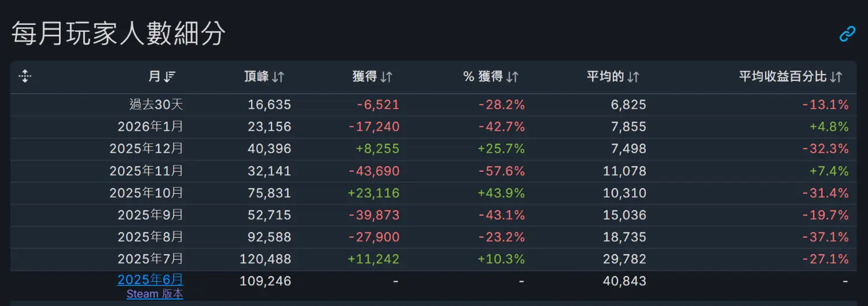Click the 2025年10月 gain value +23,116
The height and width of the screenshot is (306, 868).
[x=374, y=193]
